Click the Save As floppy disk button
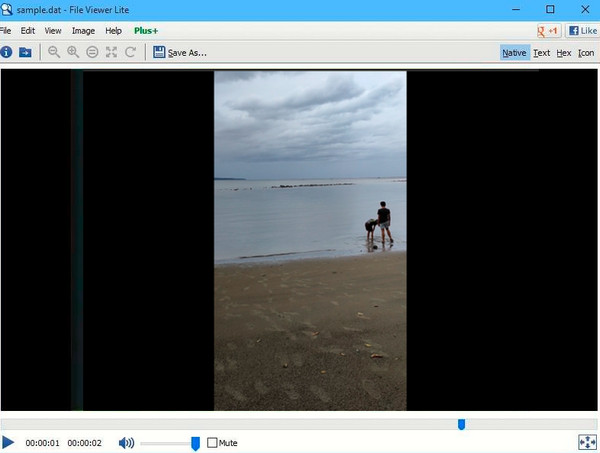This screenshot has height=453, width=600. pos(180,52)
